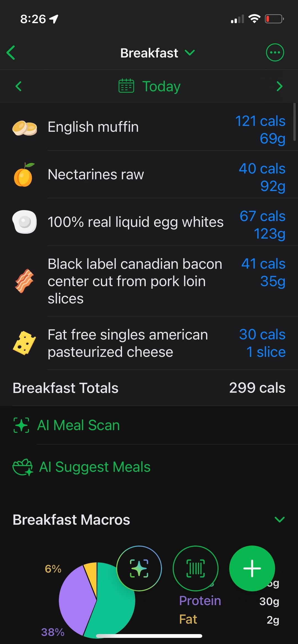Go to the previous day
This screenshot has height=644, width=298.
(18, 86)
